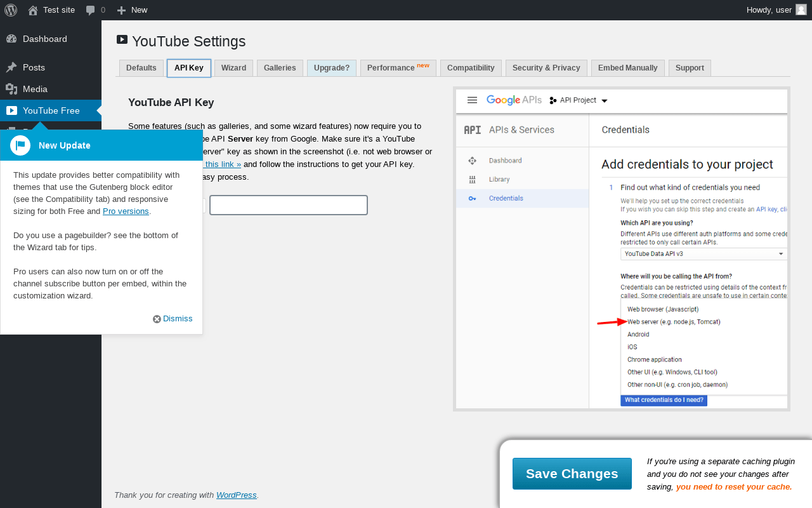Open Dashboard from sidebar
The image size is (812, 508).
coord(44,39)
